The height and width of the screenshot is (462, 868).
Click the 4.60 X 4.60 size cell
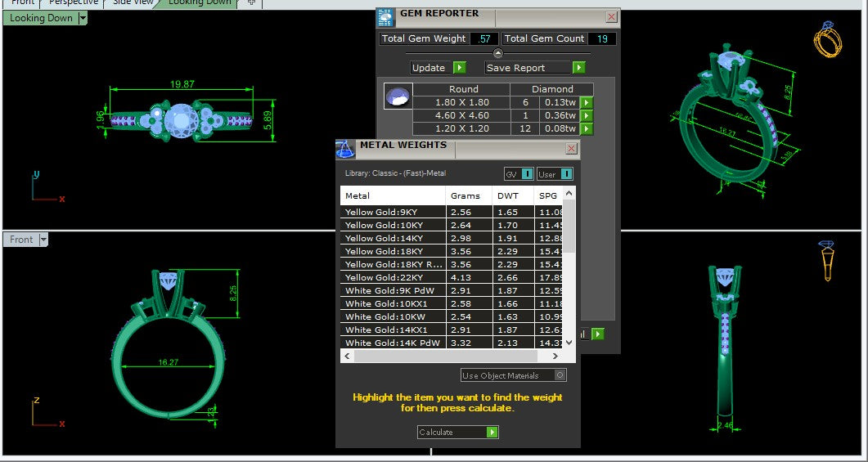tap(462, 115)
